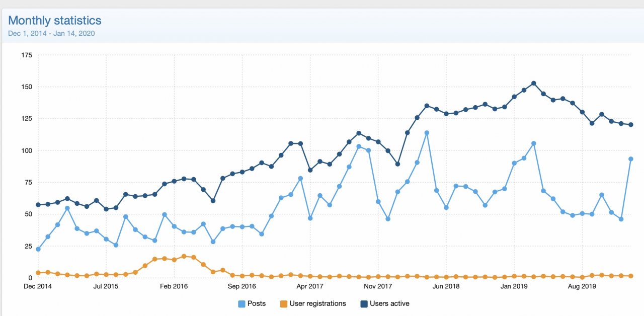Select the highest Users active data point
644x316 pixels.
point(533,84)
